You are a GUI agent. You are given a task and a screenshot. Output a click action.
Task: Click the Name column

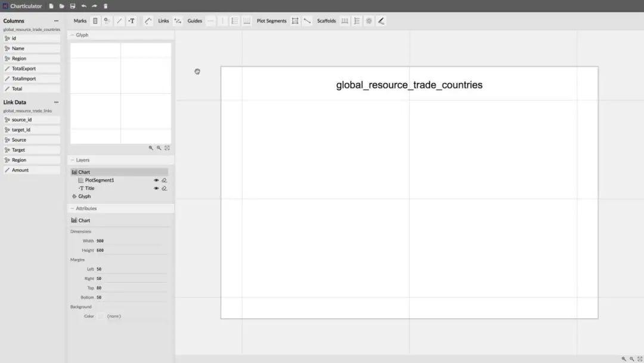(32, 48)
